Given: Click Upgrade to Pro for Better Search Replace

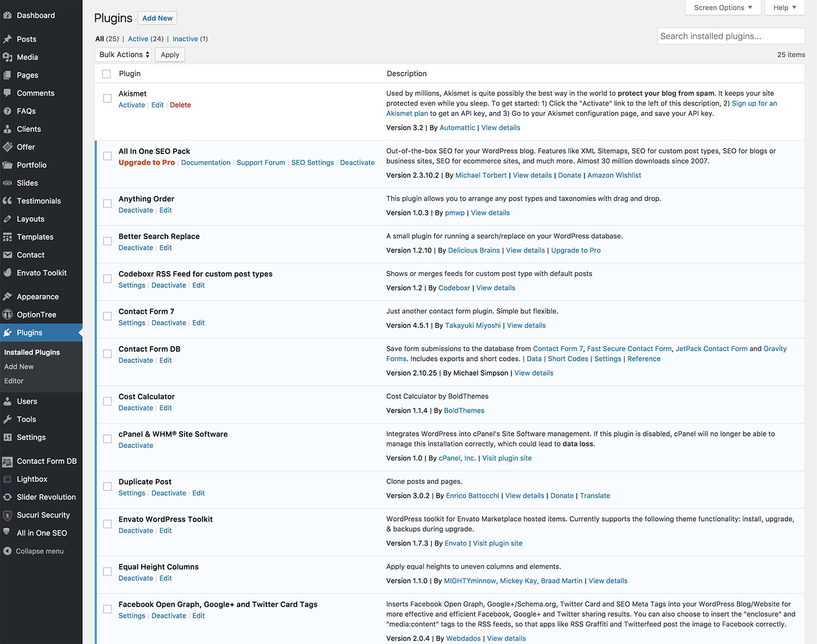Looking at the screenshot, I should (576, 250).
